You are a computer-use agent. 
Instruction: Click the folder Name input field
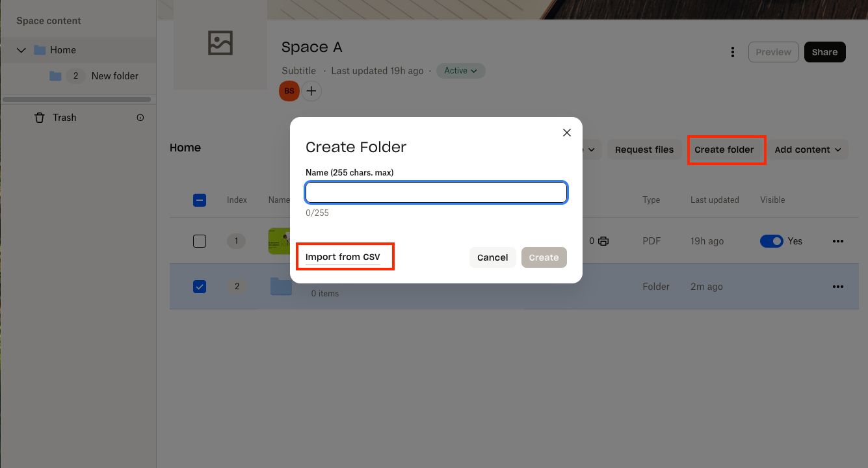(x=436, y=192)
